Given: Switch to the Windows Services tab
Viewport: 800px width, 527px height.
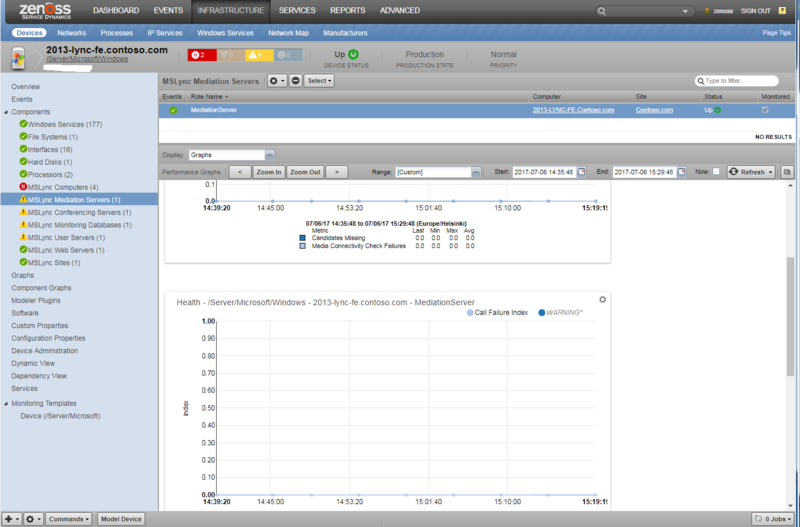Looking at the screenshot, I should coord(225,33).
